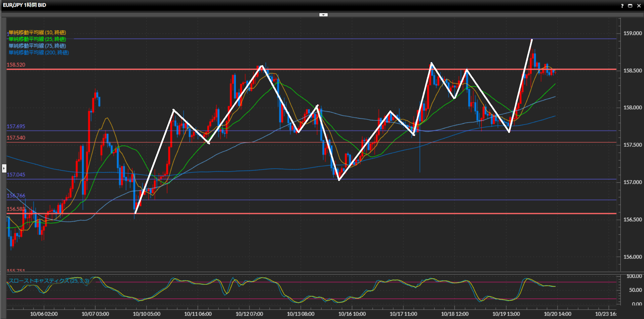Open the help question mark icon
This screenshot has height=319, width=644.
(x=622, y=6)
